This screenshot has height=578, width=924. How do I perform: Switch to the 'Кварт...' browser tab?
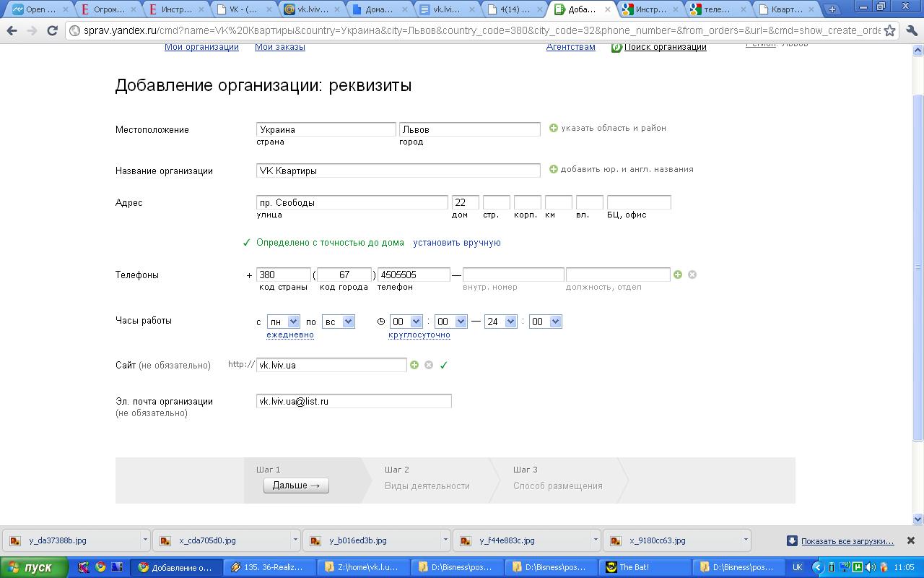point(785,9)
